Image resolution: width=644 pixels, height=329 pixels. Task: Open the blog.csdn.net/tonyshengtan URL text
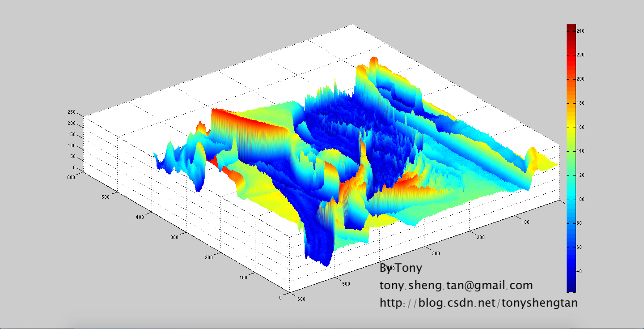(479, 303)
